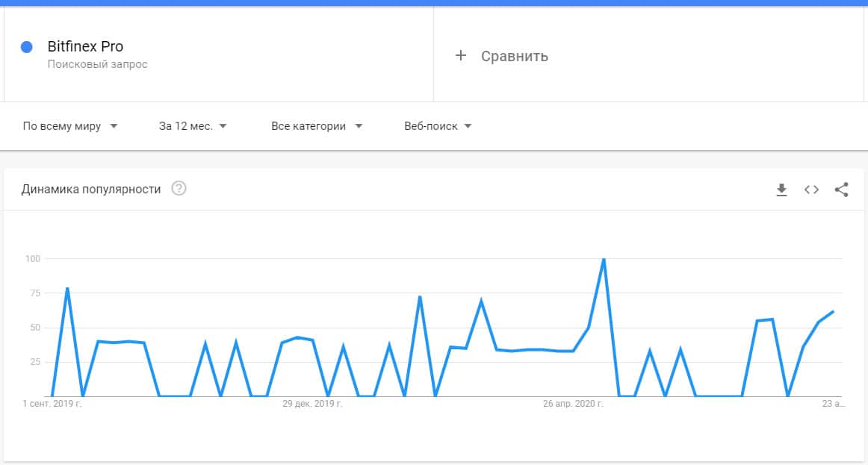Share the popularity dynamics chart
The width and height of the screenshot is (868, 465).
tap(841, 190)
